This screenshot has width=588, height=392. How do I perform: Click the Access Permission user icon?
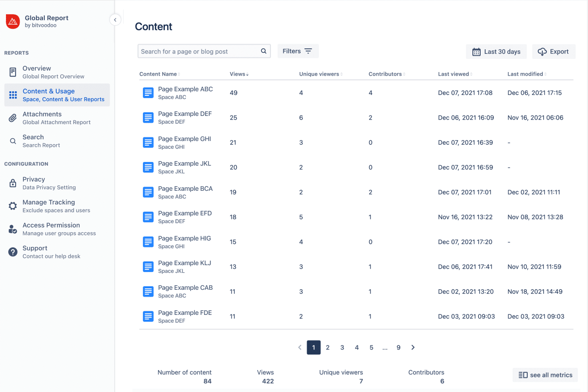(x=12, y=228)
